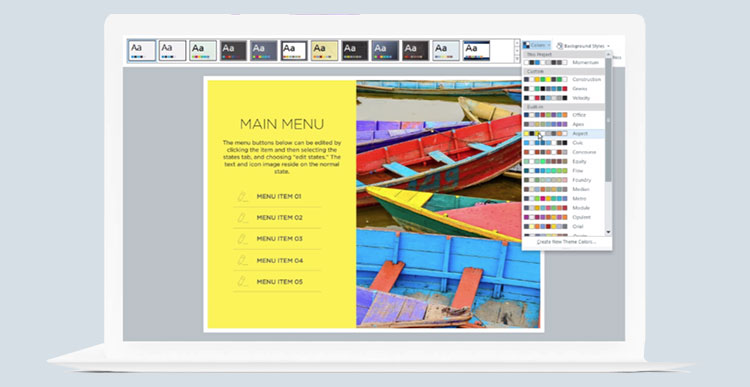Viewport: 750px width, 387px height.
Task: Select the Opulent color scheme
Action: 563,217
